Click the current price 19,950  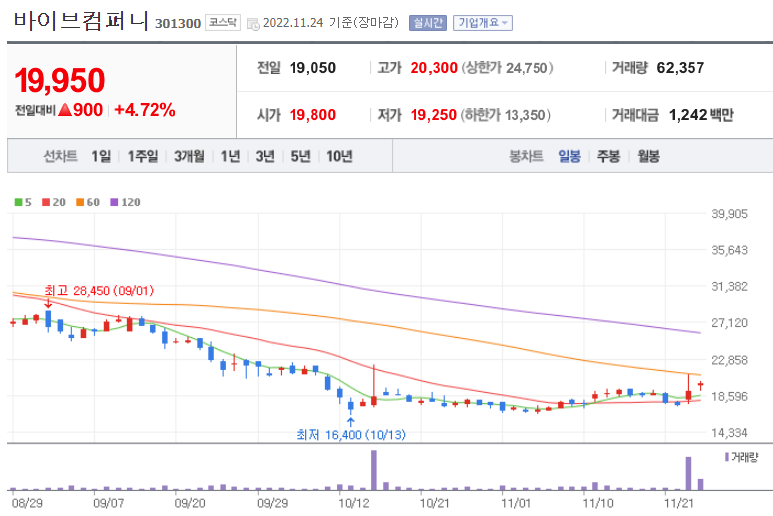(60, 80)
